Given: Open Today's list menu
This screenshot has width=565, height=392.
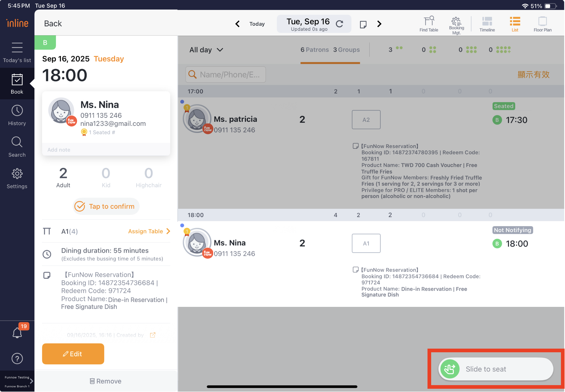Looking at the screenshot, I should click(x=17, y=52).
